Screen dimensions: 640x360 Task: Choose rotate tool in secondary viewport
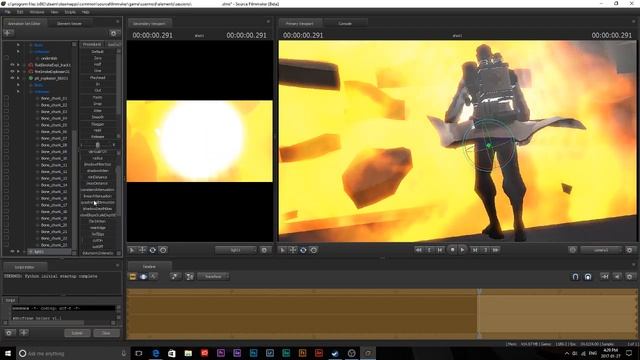pos(153,250)
